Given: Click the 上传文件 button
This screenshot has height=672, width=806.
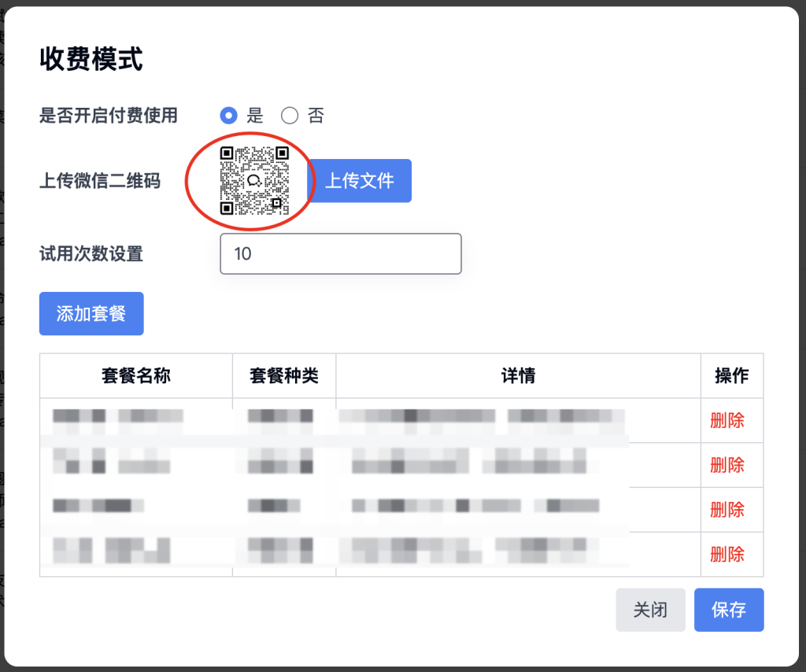Looking at the screenshot, I should [x=359, y=181].
